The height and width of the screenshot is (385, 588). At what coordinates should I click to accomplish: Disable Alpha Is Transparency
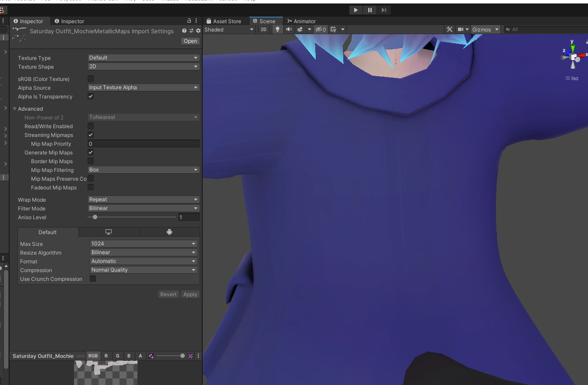pos(91,96)
